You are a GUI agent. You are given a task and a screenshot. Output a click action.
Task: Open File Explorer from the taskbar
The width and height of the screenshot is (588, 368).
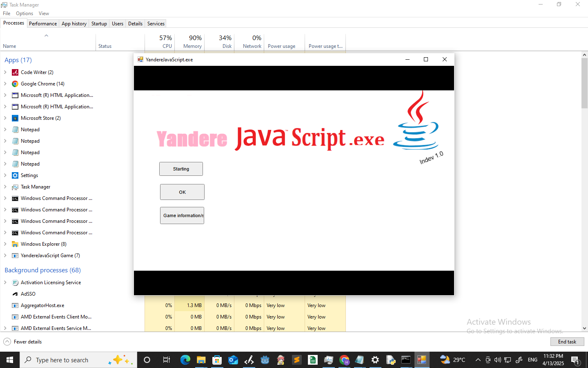coord(201,360)
